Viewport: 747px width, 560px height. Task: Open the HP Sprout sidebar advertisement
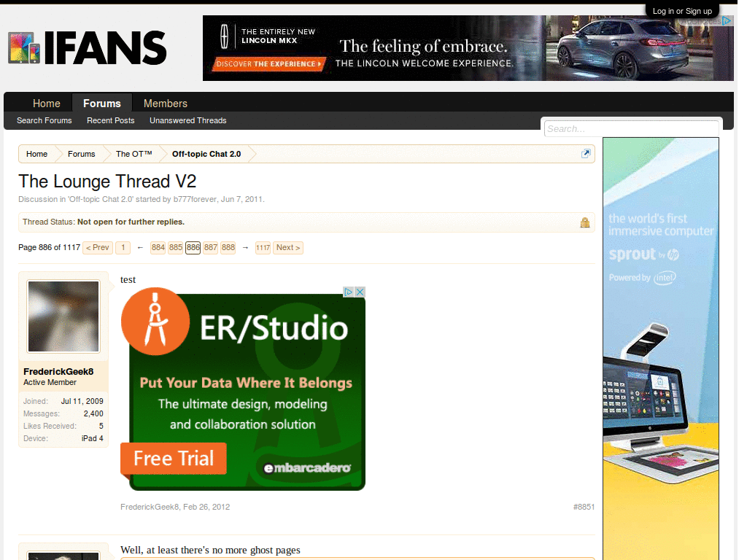click(661, 349)
